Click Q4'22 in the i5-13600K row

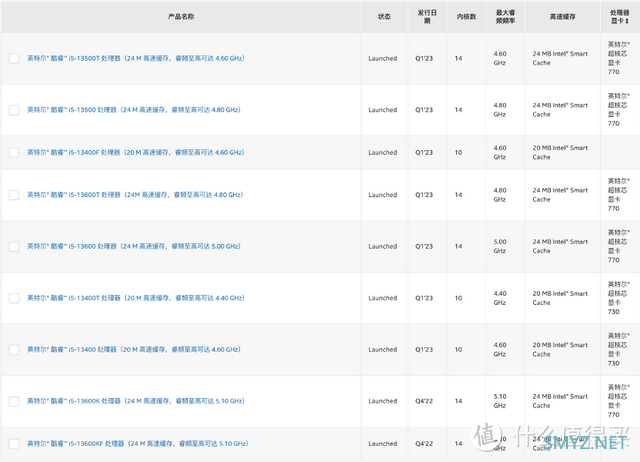click(x=424, y=401)
